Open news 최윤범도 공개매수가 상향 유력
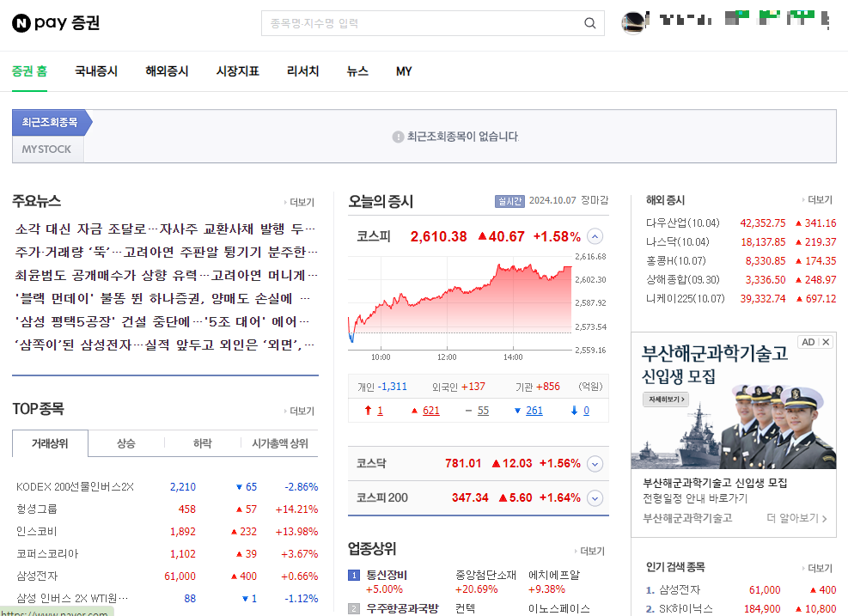 click(166, 276)
